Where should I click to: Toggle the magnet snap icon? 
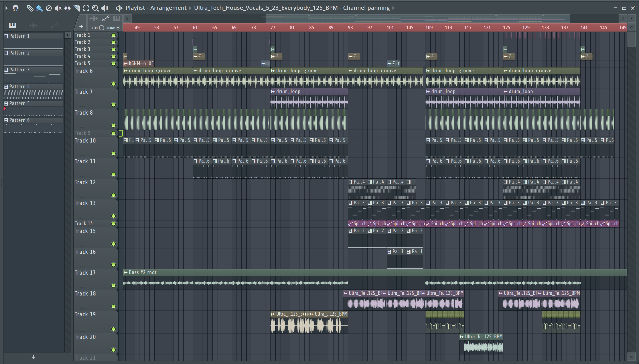(16, 8)
